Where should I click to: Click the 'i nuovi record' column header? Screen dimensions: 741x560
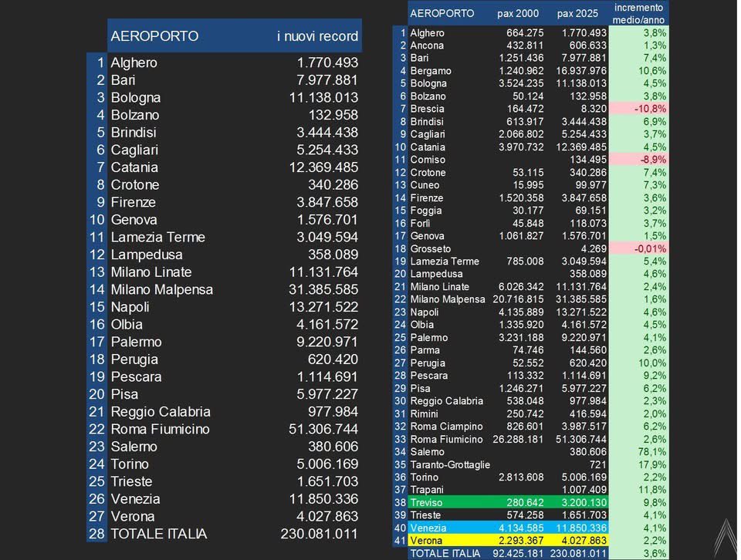tap(317, 36)
